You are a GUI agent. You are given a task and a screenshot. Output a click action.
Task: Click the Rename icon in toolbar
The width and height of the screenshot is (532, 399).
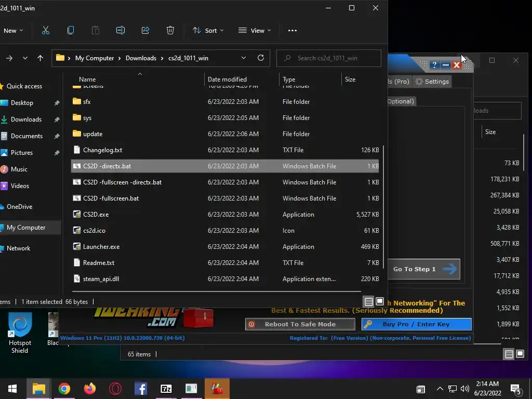click(x=121, y=31)
